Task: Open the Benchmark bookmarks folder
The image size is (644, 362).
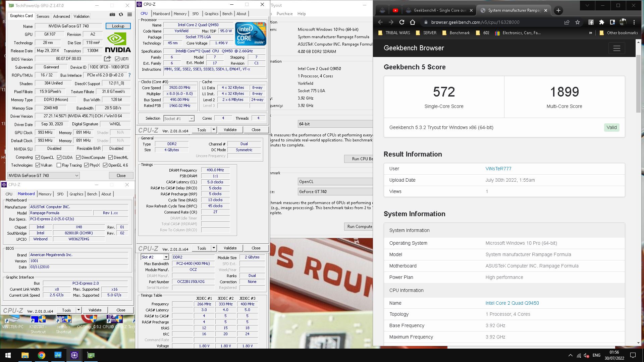Action: (456, 33)
